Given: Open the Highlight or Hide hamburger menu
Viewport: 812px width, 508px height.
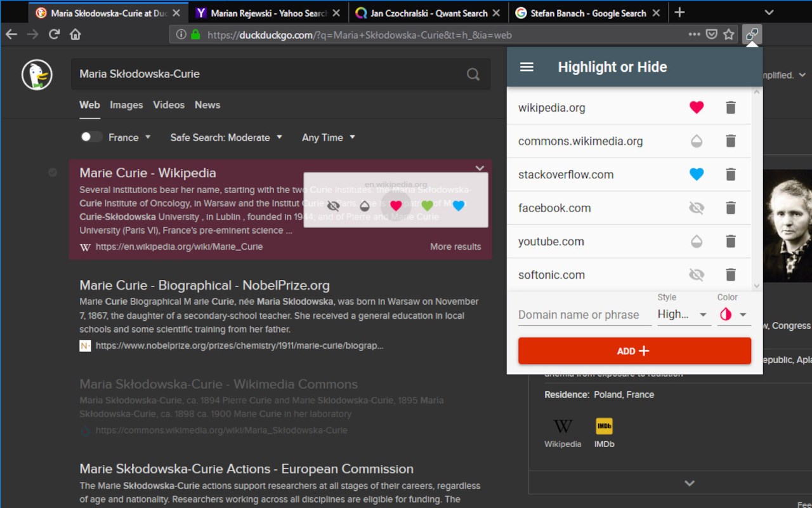Looking at the screenshot, I should [x=527, y=67].
